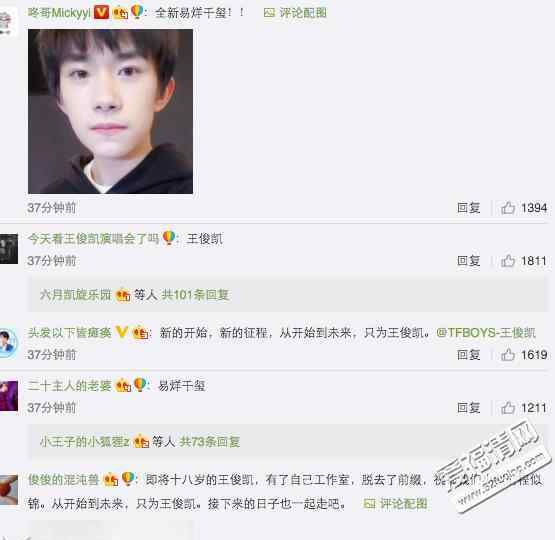Open profile 小王子的小狐狸z
The height and width of the screenshot is (540, 555).
(x=84, y=442)
